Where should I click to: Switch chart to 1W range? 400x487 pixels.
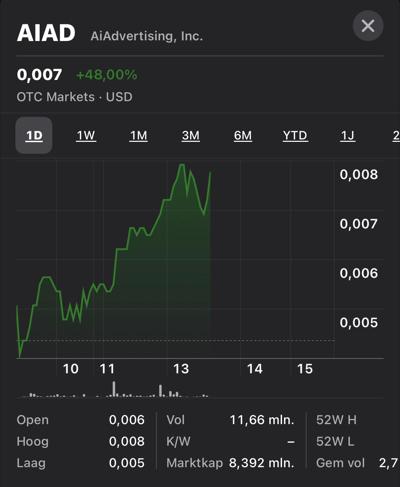[86, 135]
